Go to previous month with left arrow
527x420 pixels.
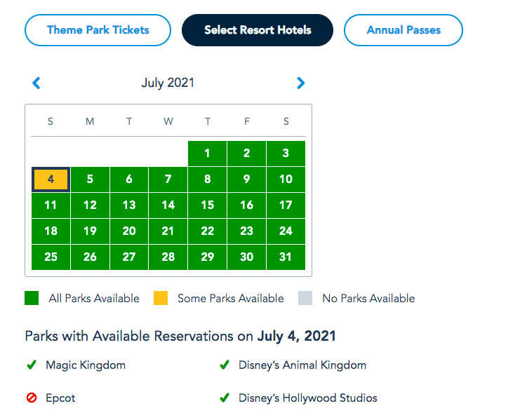coord(36,83)
